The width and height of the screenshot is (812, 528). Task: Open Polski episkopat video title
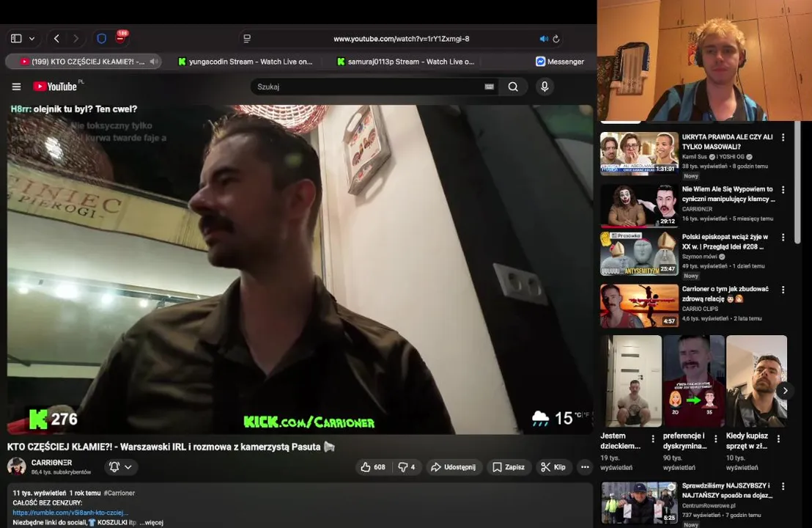tap(725, 241)
